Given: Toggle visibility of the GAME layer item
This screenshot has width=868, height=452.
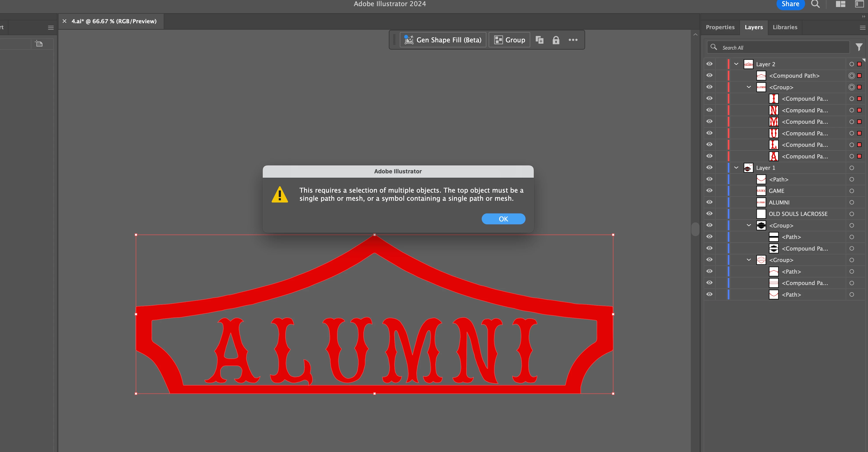Looking at the screenshot, I should 709,191.
